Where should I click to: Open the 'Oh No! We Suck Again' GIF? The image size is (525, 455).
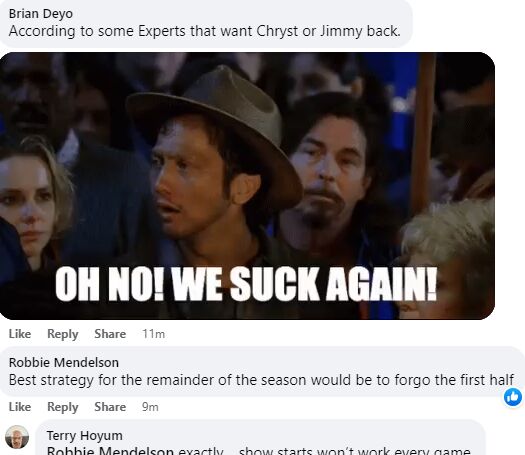(x=247, y=186)
